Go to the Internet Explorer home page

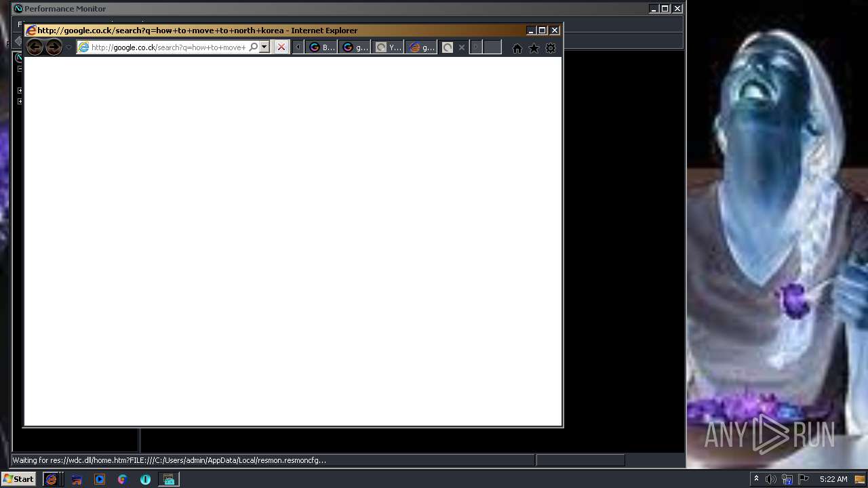[517, 48]
